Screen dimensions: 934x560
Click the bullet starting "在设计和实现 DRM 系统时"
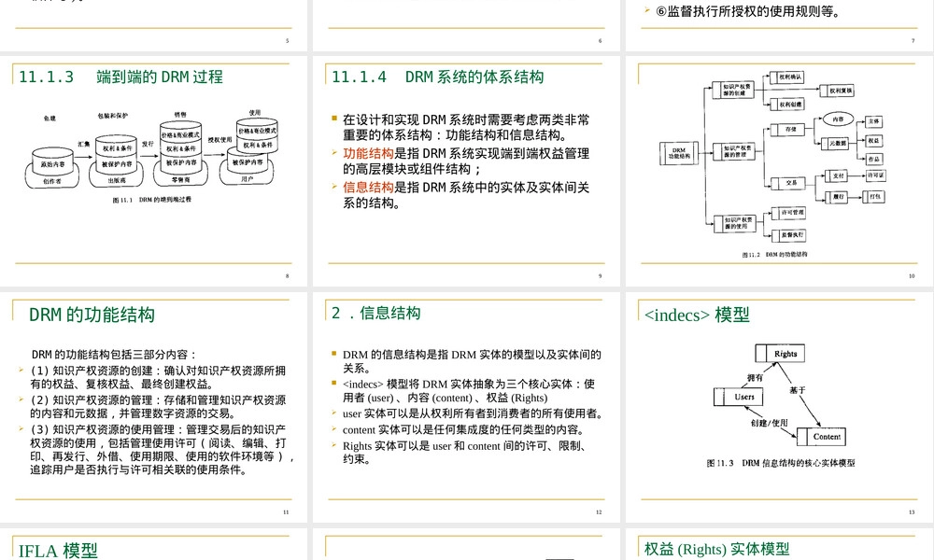[x=466, y=127]
